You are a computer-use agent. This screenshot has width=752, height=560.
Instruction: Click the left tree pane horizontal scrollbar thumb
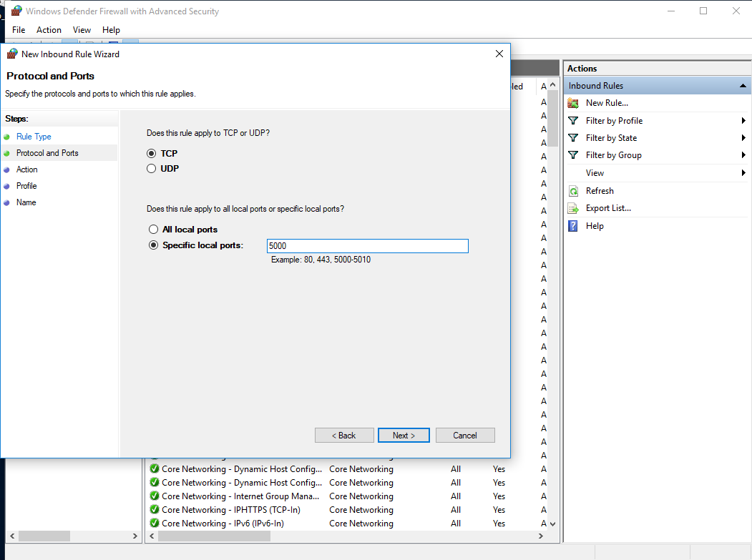tap(44, 536)
